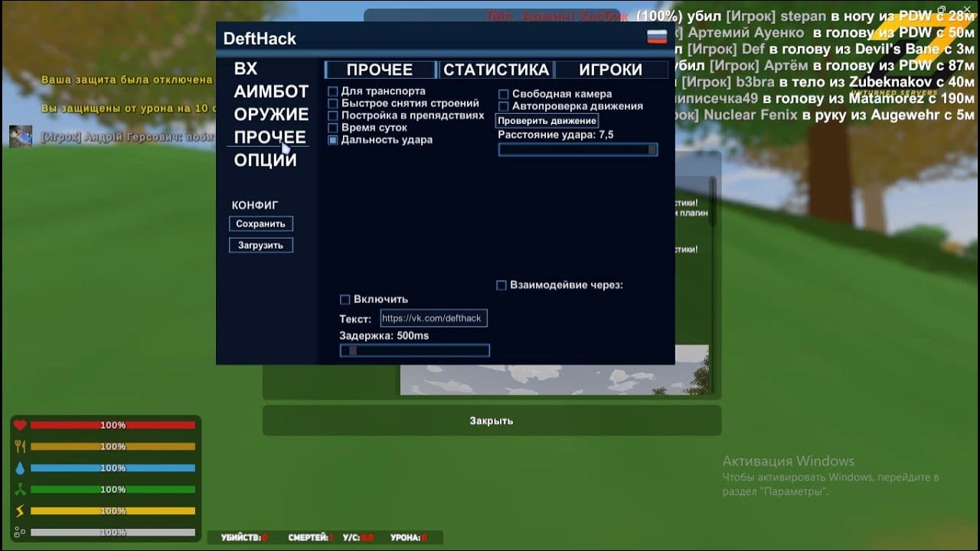Click the kill feed line with Nuclear Fenix

825,116
